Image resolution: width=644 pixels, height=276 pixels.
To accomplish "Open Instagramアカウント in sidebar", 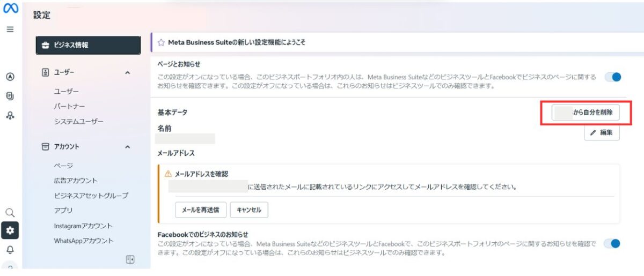I will (x=83, y=226).
